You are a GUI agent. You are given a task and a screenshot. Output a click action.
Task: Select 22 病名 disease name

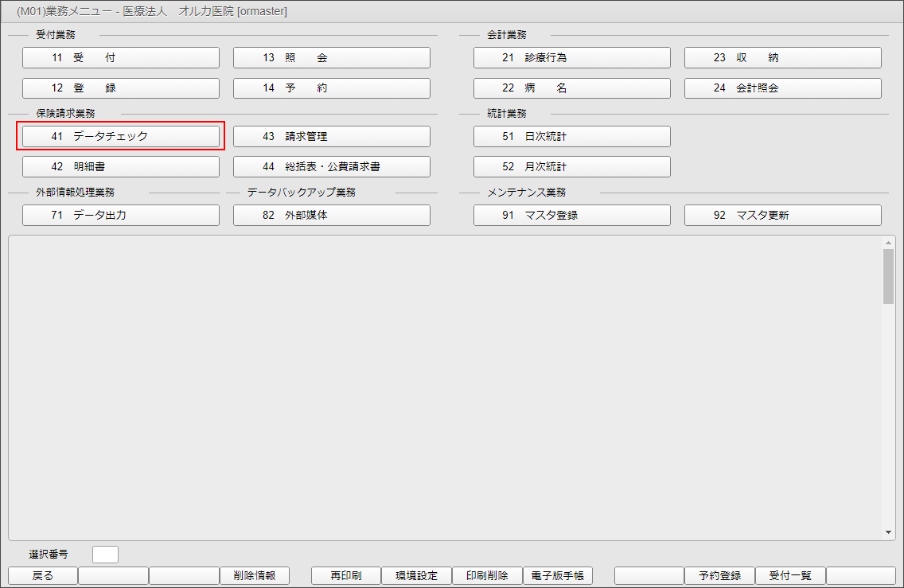click(571, 88)
